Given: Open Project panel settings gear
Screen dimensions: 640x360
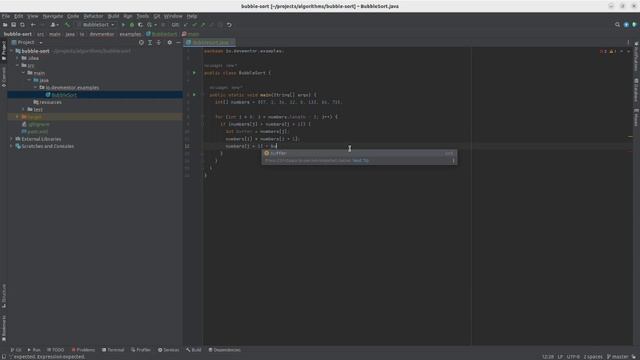Looking at the screenshot, I should point(170,42).
